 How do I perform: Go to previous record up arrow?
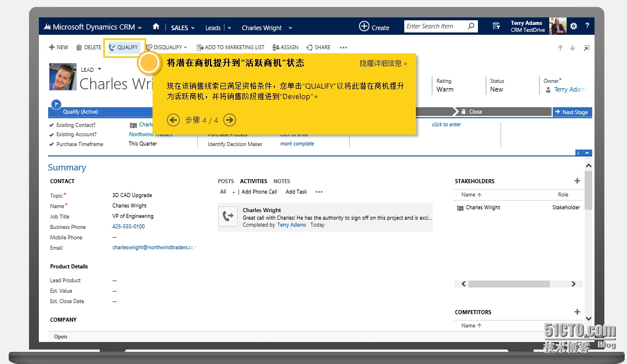pyautogui.click(x=560, y=48)
